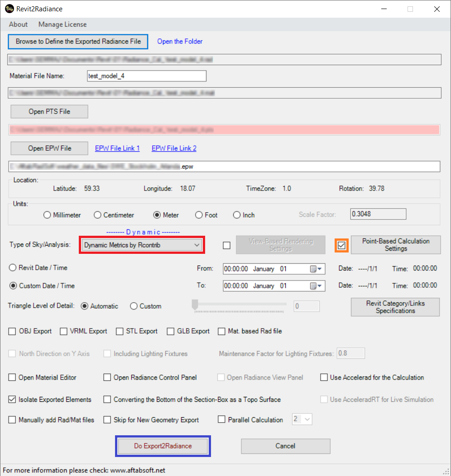Enable STL Export
Image resolution: width=451 pixels, height=476 pixels.
(120, 331)
